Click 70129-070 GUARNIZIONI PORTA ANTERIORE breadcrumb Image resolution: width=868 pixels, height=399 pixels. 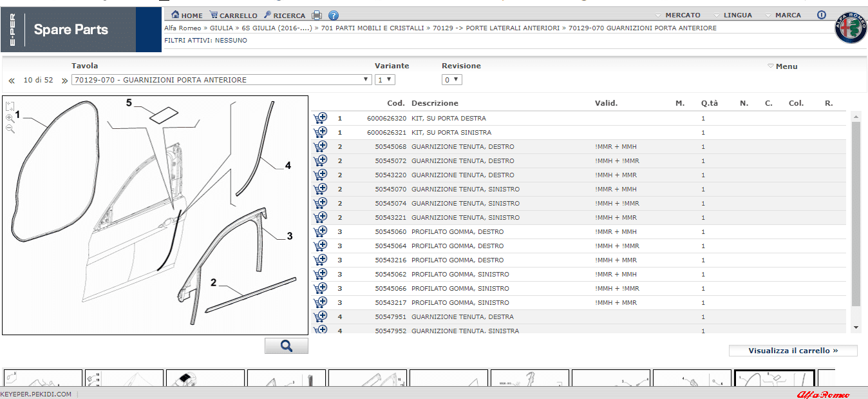642,28
